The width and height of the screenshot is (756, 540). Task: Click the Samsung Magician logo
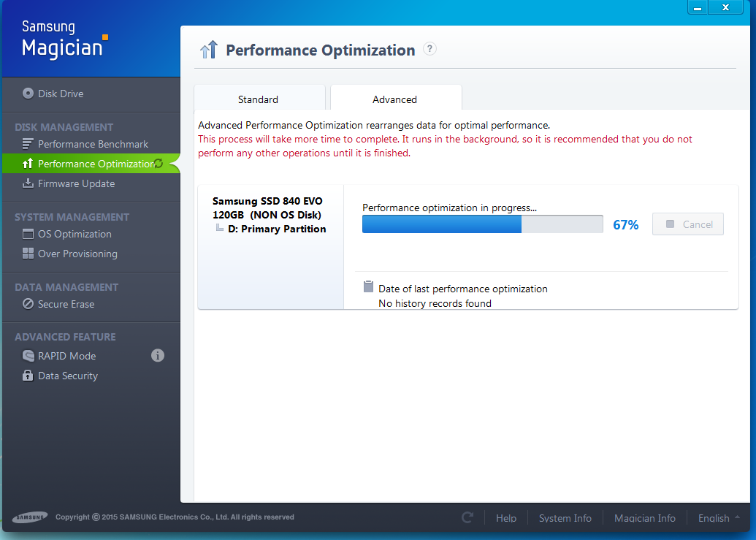pyautogui.click(x=64, y=39)
